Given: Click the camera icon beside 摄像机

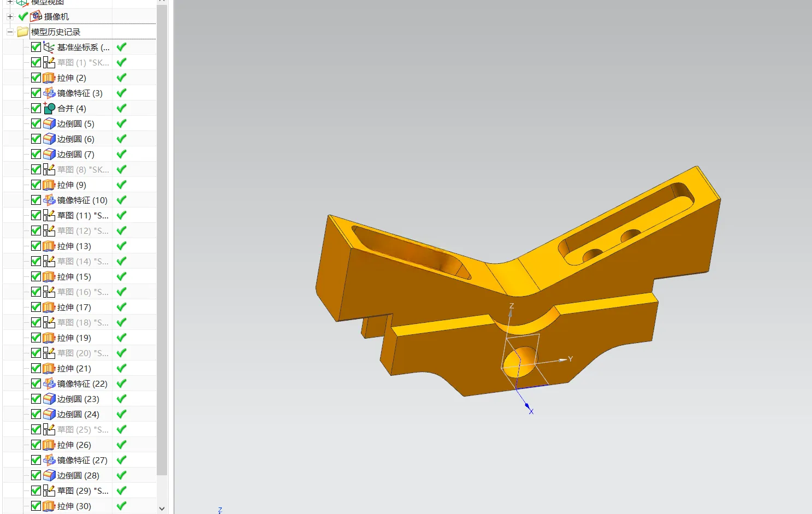Looking at the screenshot, I should point(36,16).
